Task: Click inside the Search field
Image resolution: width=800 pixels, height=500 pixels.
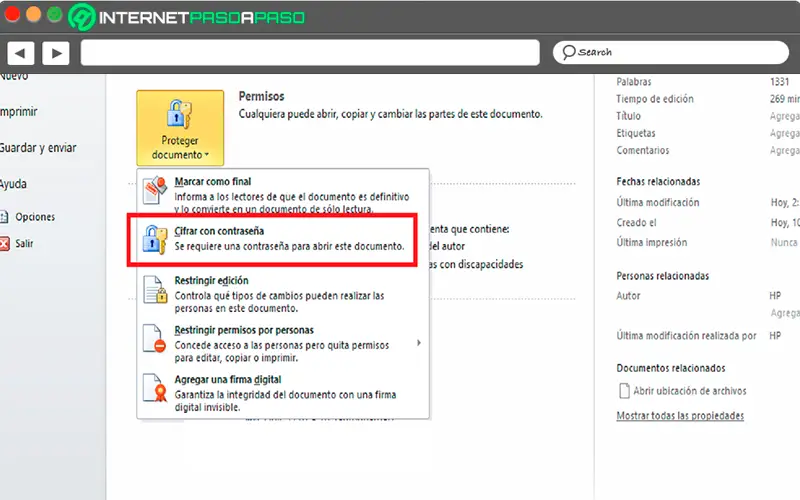Action: click(x=671, y=52)
